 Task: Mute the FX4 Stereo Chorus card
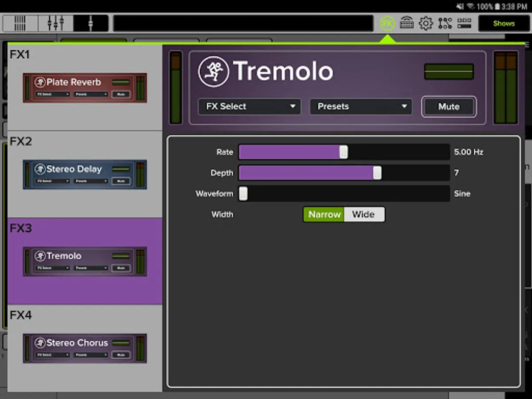[121, 355]
